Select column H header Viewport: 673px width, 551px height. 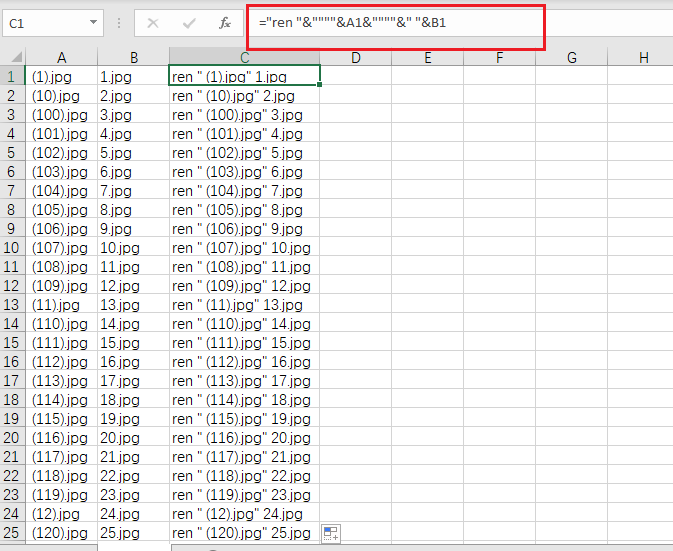(643, 57)
